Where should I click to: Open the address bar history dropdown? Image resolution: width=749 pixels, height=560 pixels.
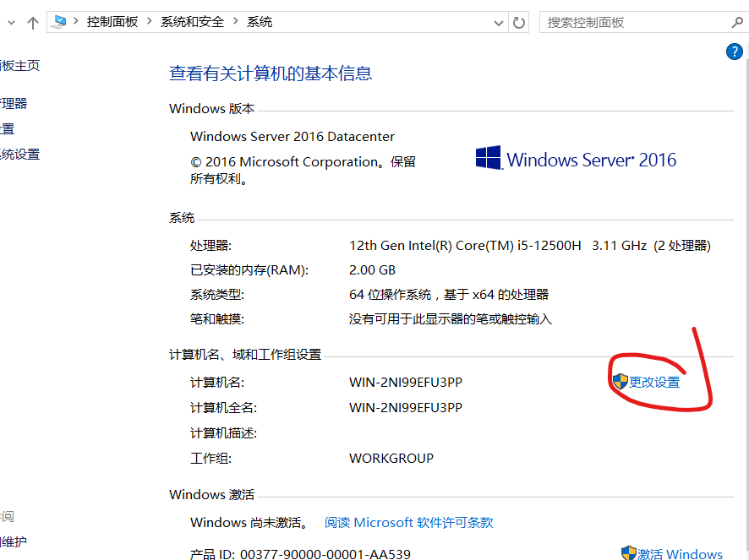[498, 23]
